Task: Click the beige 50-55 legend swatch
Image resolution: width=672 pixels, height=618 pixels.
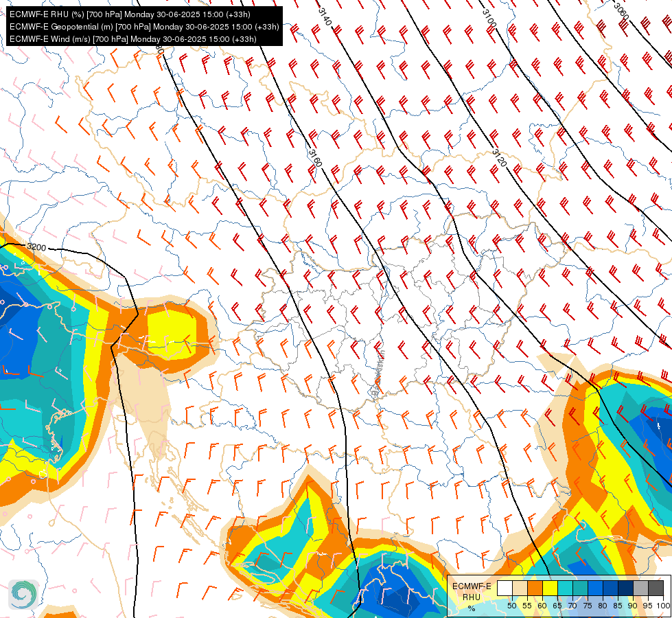Action: point(520,588)
